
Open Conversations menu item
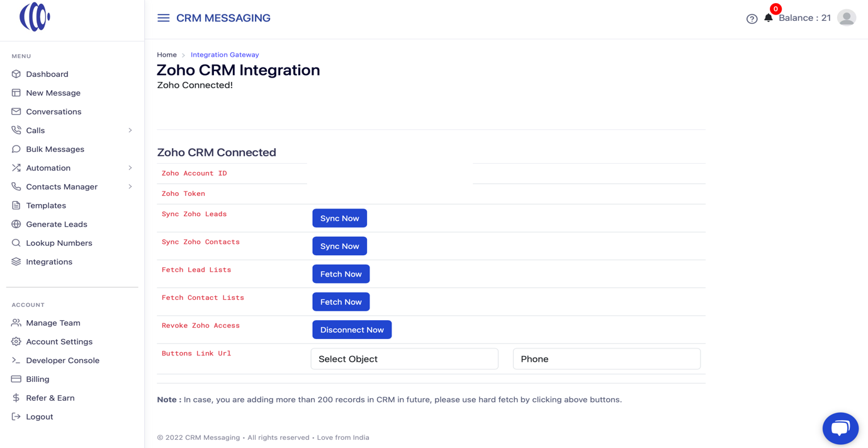[x=54, y=112]
